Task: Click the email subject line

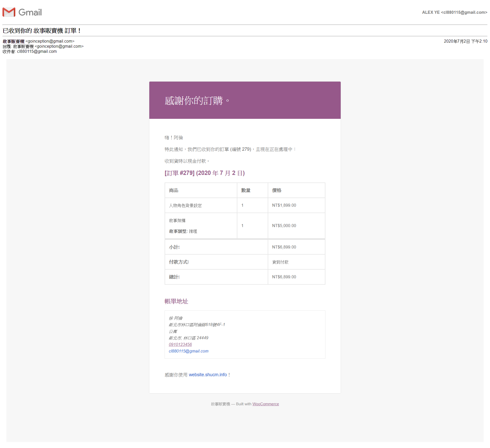Action: pyautogui.click(x=42, y=31)
